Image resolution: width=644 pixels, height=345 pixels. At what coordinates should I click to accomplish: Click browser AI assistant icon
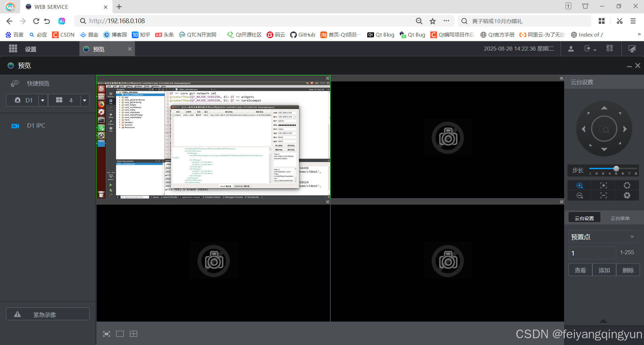pyautogui.click(x=62, y=21)
